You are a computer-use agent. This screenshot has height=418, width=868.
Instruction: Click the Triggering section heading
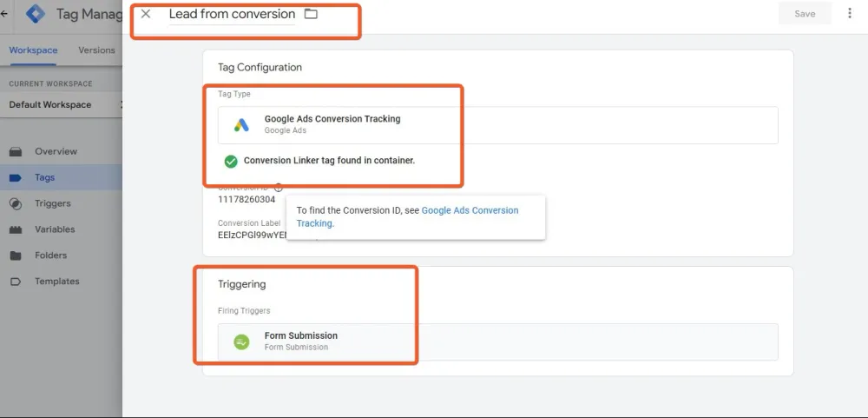[x=242, y=284]
